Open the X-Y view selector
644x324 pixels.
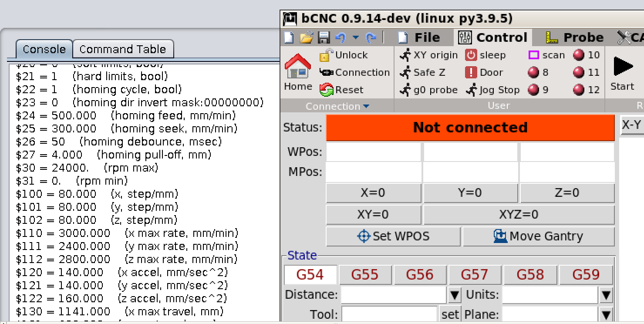(x=632, y=125)
